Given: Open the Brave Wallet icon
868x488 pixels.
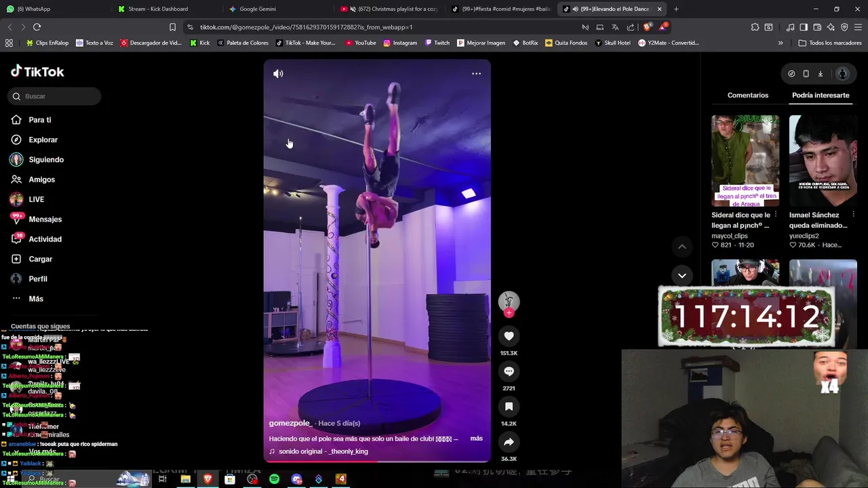Looking at the screenshot, I should (x=817, y=27).
